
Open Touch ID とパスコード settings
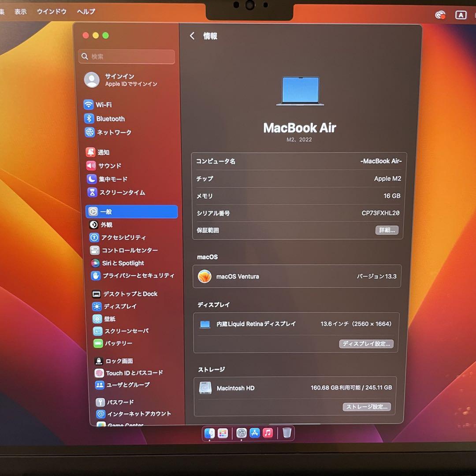(x=129, y=373)
